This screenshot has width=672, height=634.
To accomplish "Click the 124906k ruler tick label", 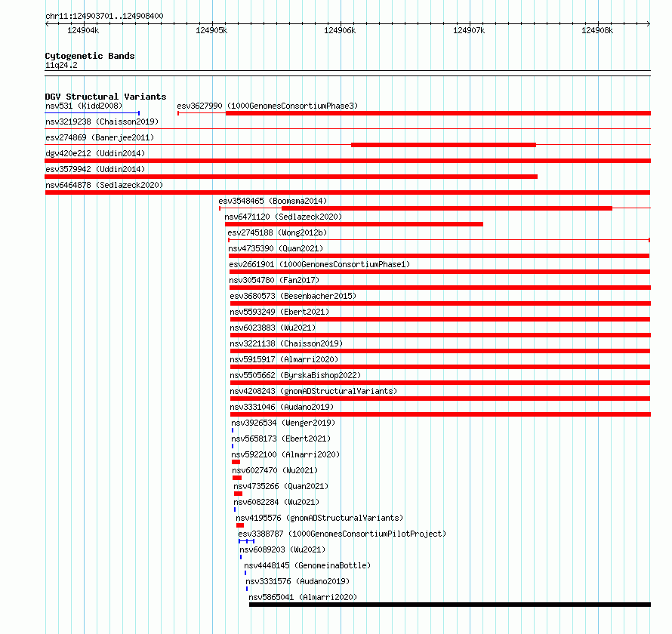I will tap(340, 30).
